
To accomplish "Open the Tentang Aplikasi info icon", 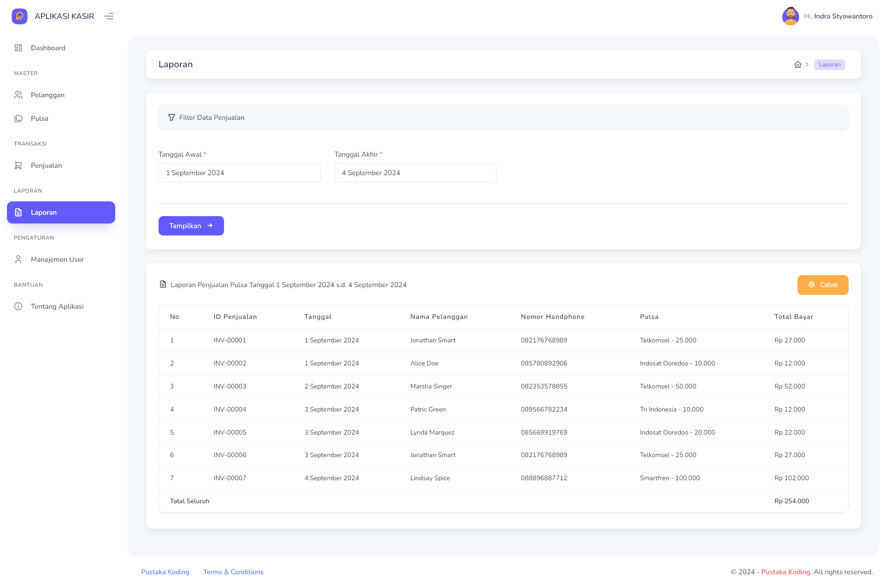I will click(x=18, y=306).
